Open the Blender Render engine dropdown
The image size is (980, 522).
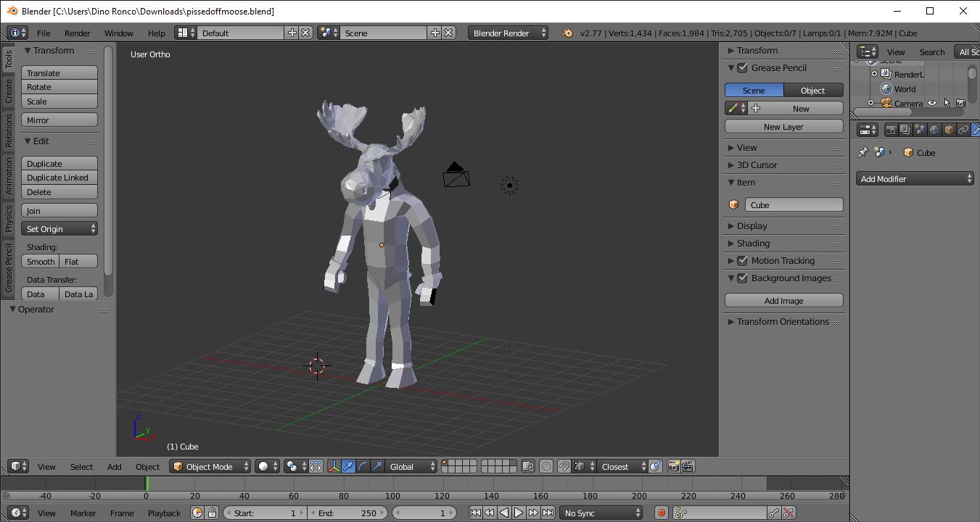pos(508,33)
